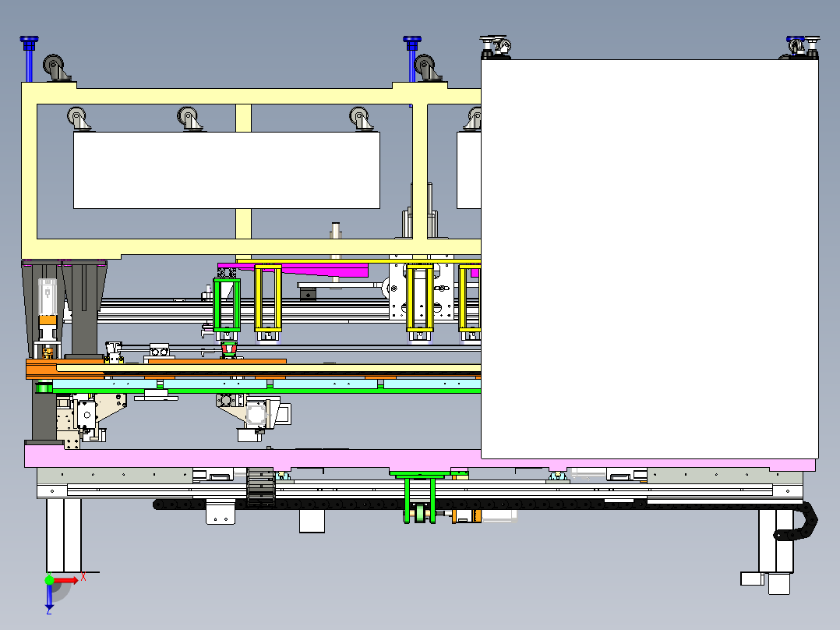Select the white support leg at bottom-right
This screenshot has width=840, height=630.
[x=776, y=540]
